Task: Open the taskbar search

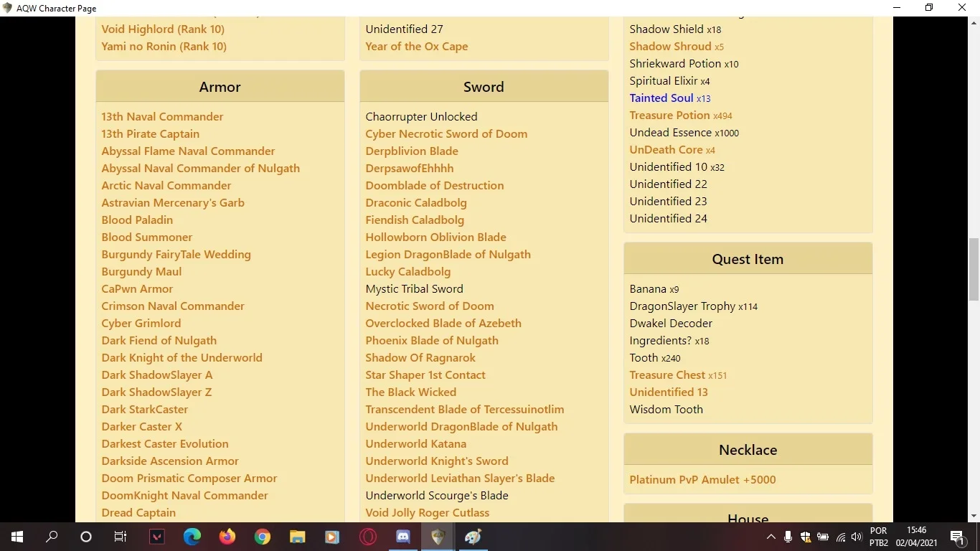Action: pyautogui.click(x=52, y=537)
